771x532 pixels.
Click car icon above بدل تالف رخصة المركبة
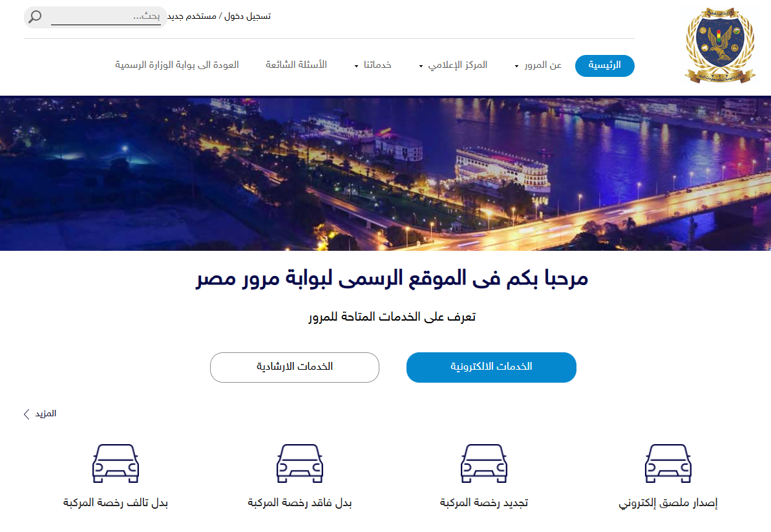116,463
